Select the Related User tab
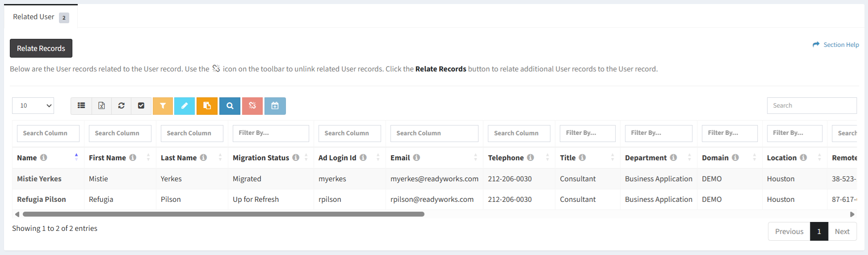The height and width of the screenshot is (255, 868). pos(40,17)
